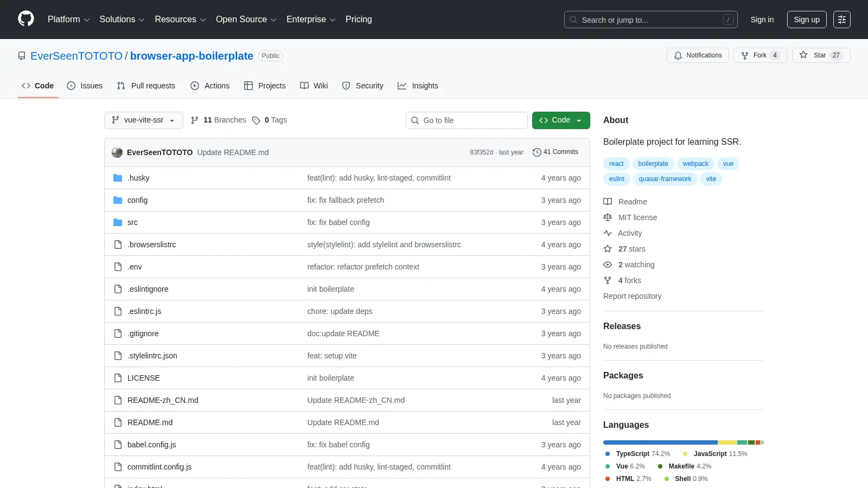Switch to the Security tab
The image size is (868, 488).
(362, 86)
